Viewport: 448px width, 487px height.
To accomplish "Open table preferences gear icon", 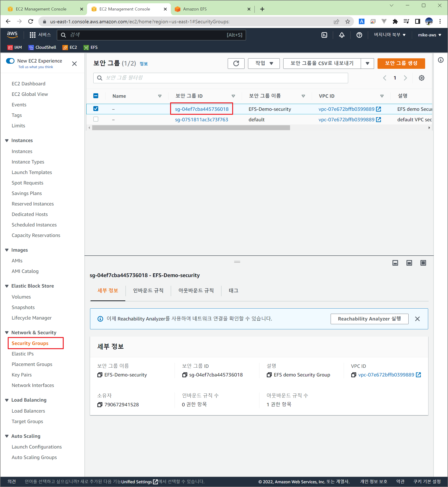I will (421, 78).
